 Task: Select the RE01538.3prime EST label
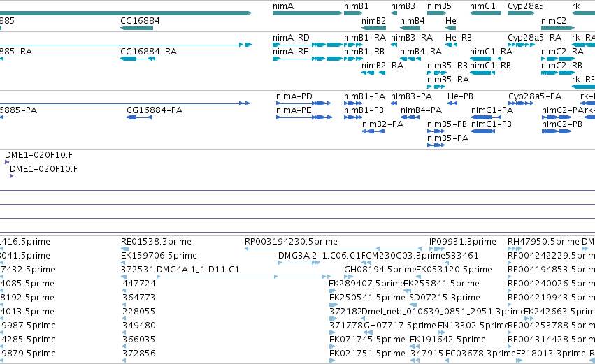click(x=156, y=242)
